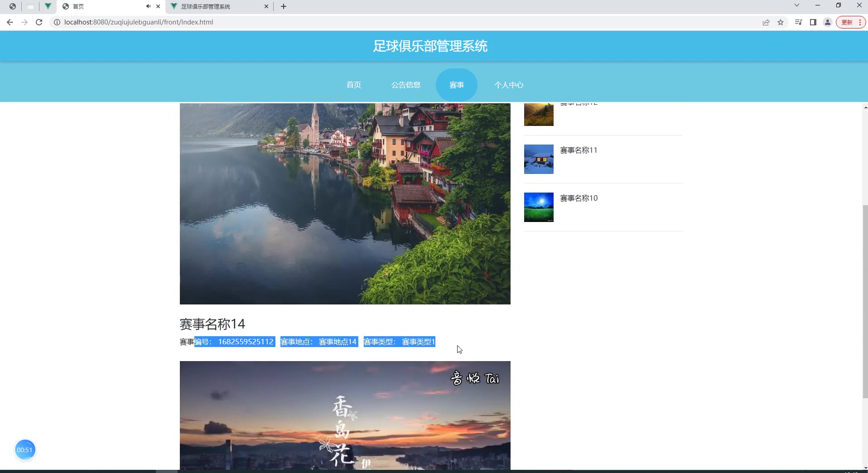View site information icon in address bar
The height and width of the screenshot is (473, 868).
pos(57,22)
